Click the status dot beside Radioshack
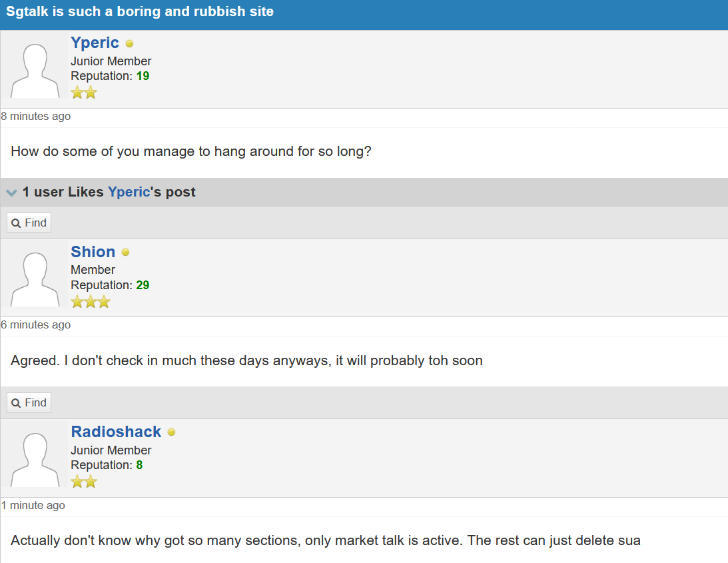 [x=171, y=432]
